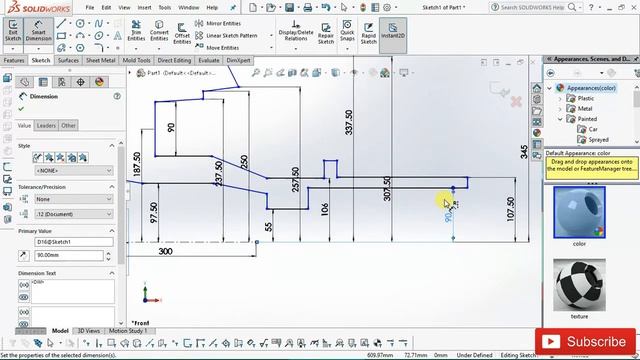Switch to the DimXpert tab

(238, 60)
